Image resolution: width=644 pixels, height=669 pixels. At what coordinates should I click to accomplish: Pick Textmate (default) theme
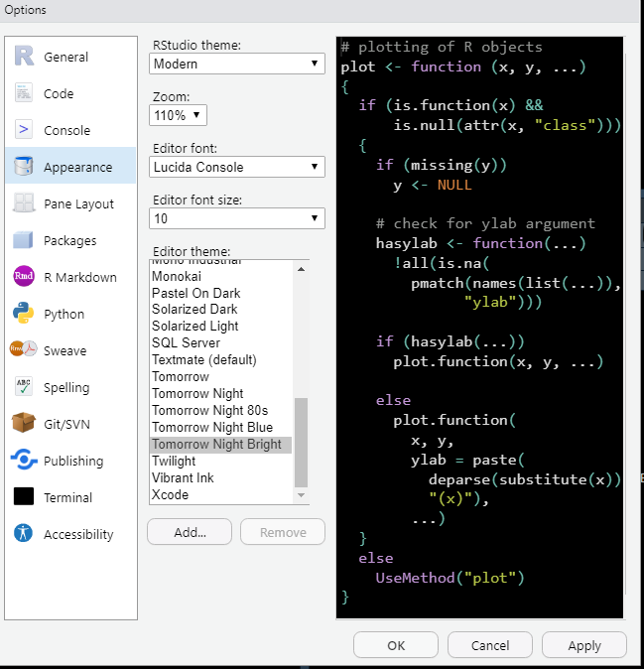[221, 359]
